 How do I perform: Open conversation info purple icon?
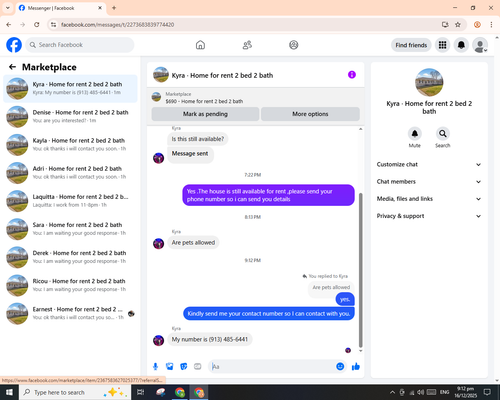pos(352,75)
